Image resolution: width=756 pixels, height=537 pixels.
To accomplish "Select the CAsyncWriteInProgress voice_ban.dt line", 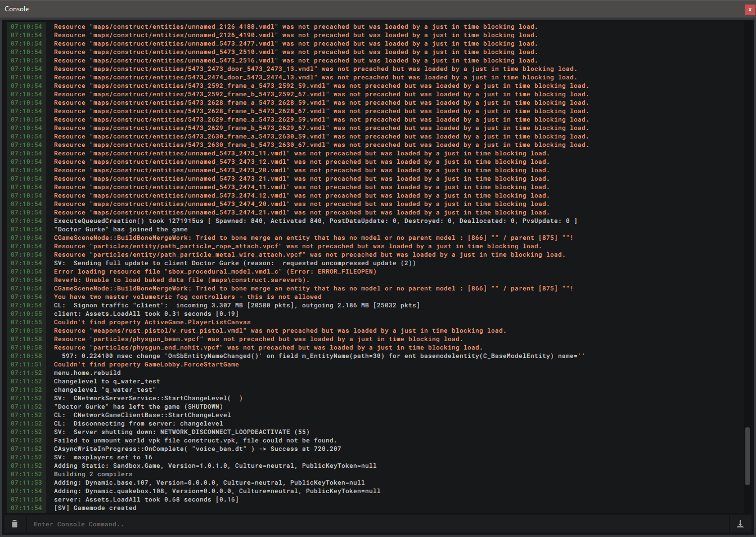I will click(197, 449).
